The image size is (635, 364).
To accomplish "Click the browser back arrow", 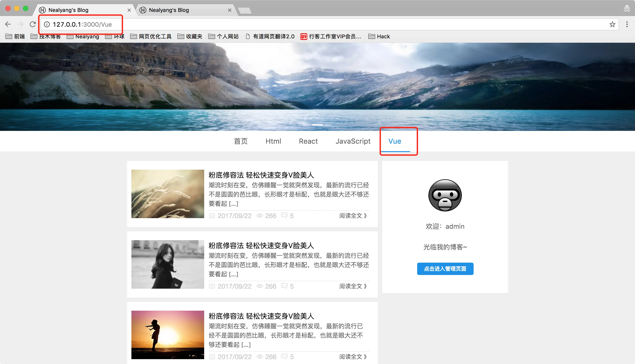I will (x=8, y=24).
